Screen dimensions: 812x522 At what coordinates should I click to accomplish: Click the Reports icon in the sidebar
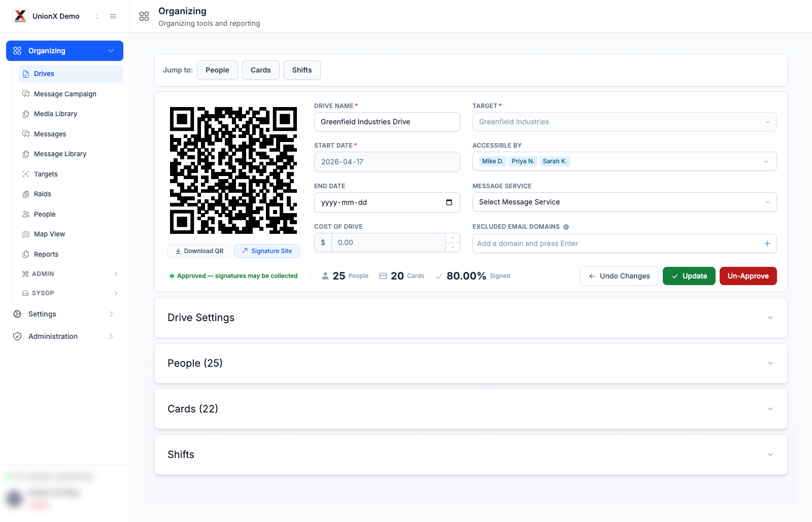tap(26, 254)
